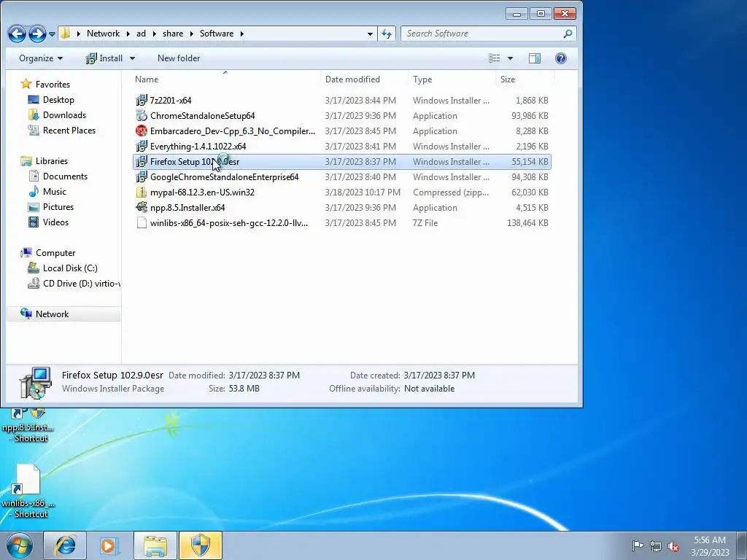Launch Internet Explorer from the taskbar

click(x=65, y=545)
